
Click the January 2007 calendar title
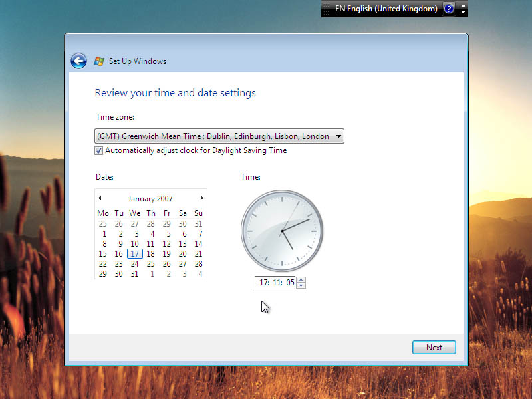pos(150,198)
